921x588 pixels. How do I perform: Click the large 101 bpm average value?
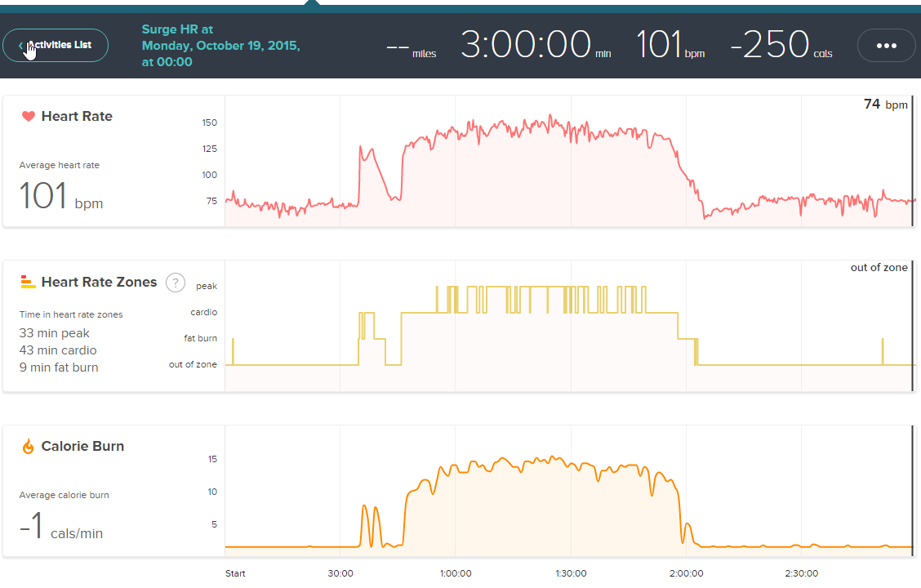(61, 196)
